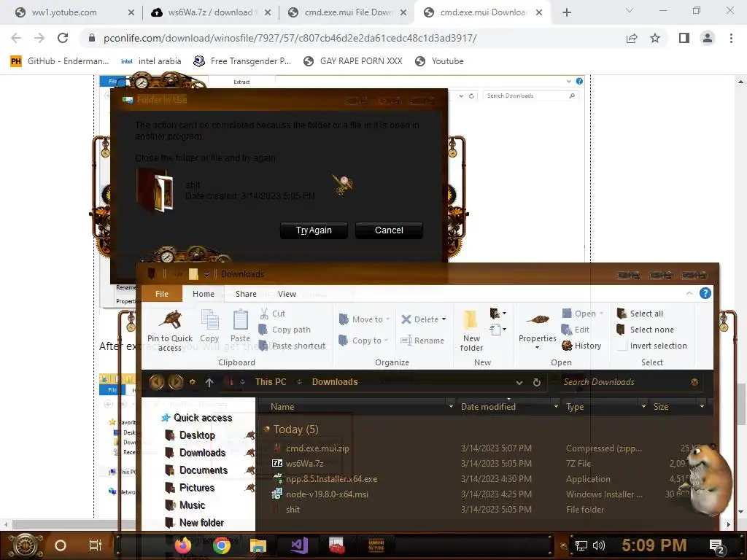Image resolution: width=747 pixels, height=560 pixels.
Task: Click Chrome address bar URL
Action: [x=290, y=38]
